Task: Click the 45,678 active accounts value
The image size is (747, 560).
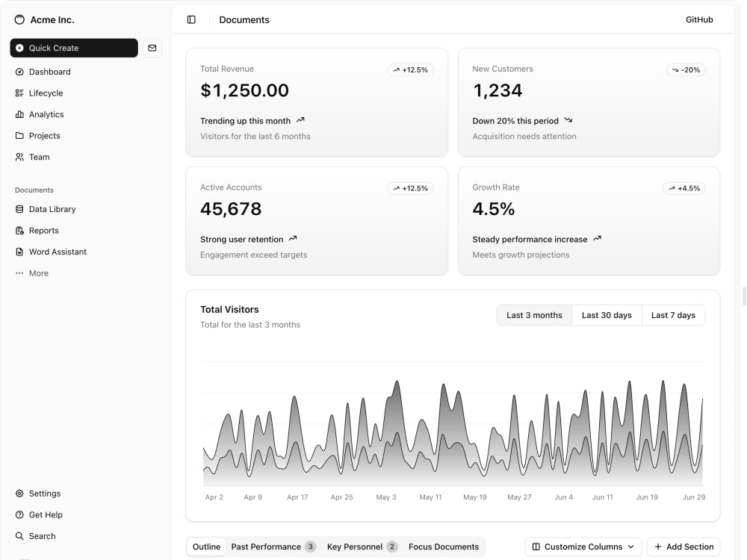Action: click(231, 209)
